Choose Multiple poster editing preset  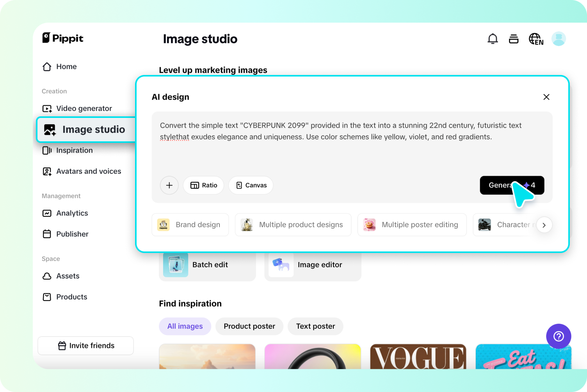(412, 225)
